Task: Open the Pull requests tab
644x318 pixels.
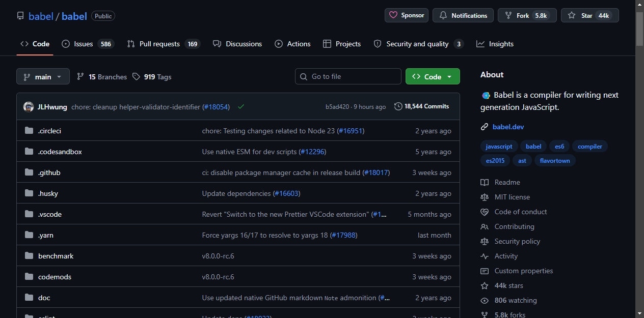Action: coord(164,44)
